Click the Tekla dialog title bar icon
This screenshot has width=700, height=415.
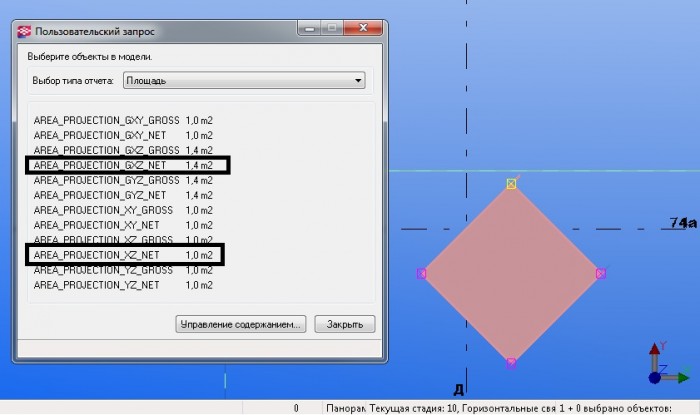point(24,31)
